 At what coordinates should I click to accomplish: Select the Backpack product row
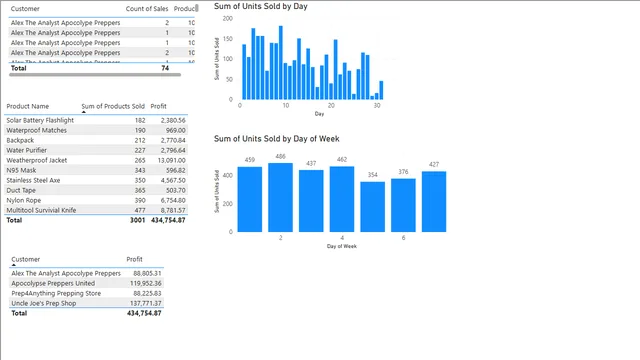pyautogui.click(x=96, y=140)
